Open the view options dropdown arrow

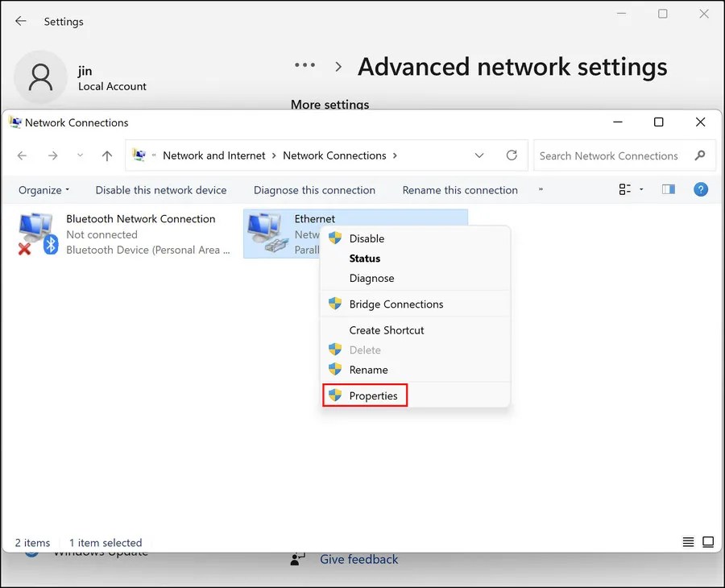[x=640, y=189]
